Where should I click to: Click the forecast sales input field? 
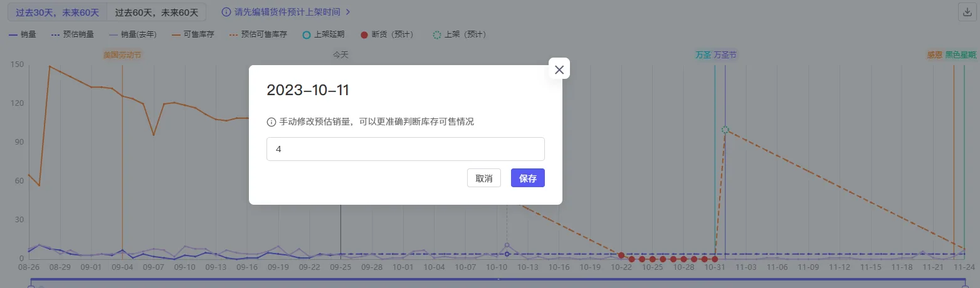click(405, 149)
